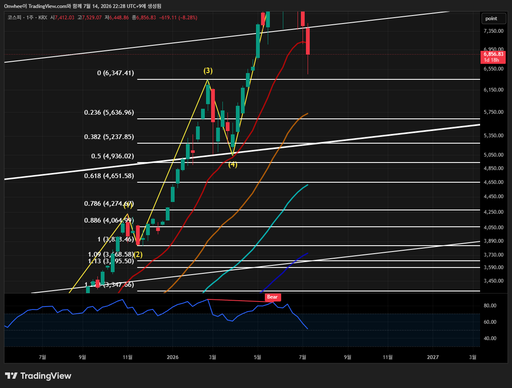Click price axis value 4,850.00
Viewport: 512px width, 388px height.
[494, 168]
